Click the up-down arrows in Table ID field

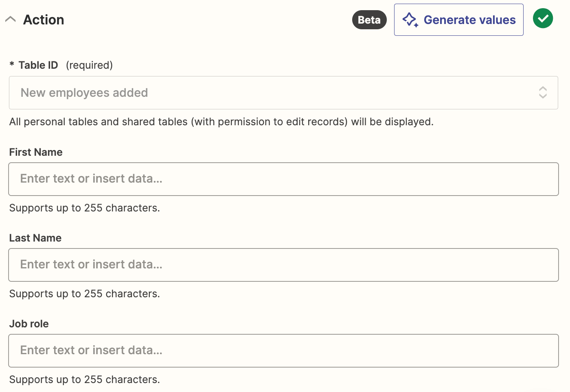click(x=543, y=93)
